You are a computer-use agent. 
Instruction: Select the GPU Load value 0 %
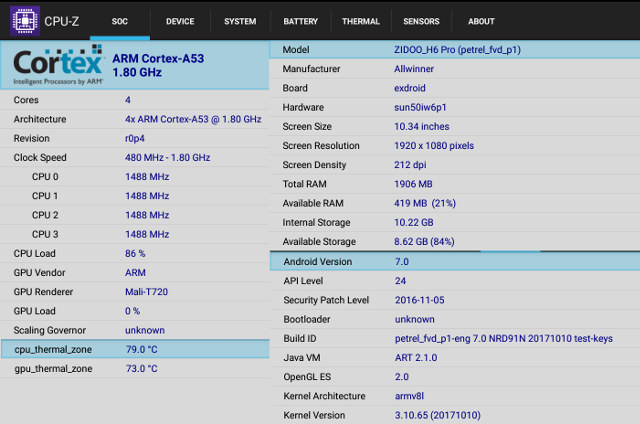coord(132,311)
